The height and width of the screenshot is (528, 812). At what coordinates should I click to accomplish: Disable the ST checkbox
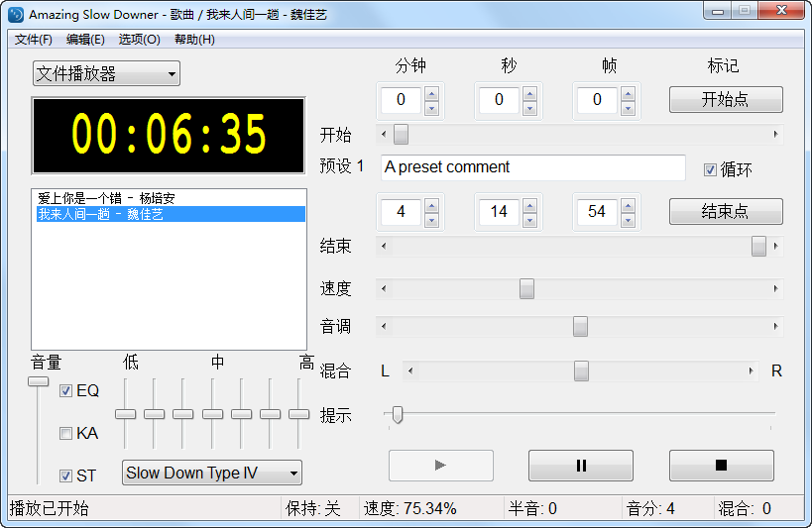point(66,475)
